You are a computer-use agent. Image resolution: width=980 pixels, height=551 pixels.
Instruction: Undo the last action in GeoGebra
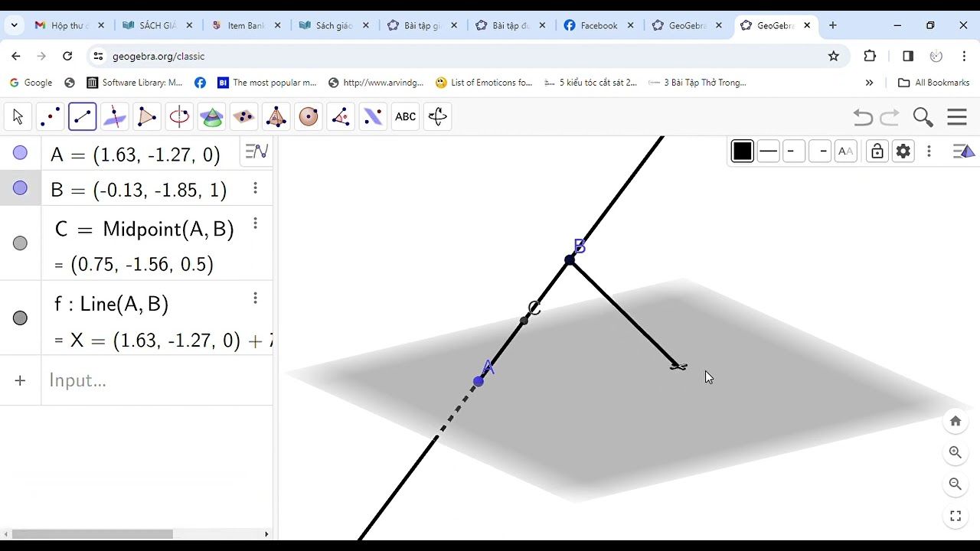coord(863,117)
